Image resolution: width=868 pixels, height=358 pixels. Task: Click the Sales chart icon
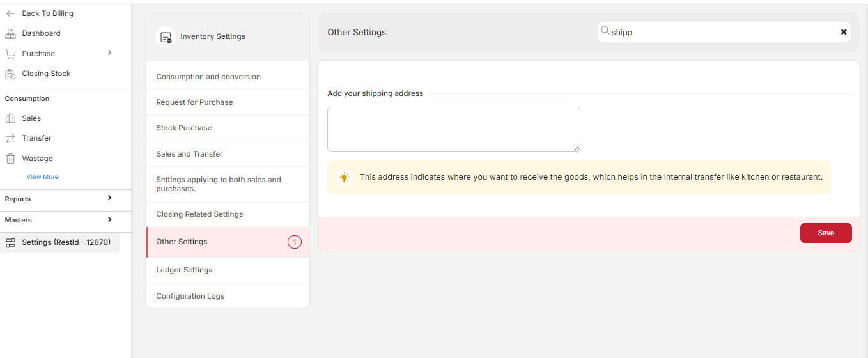(10, 118)
